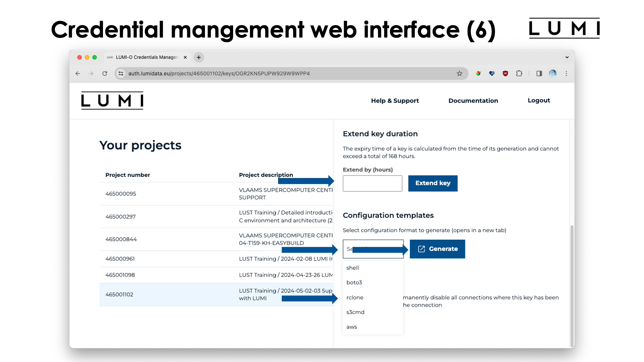This screenshot has height=362, width=644.
Task: Click the macOS yellow minimize button
Action: pos(87,57)
